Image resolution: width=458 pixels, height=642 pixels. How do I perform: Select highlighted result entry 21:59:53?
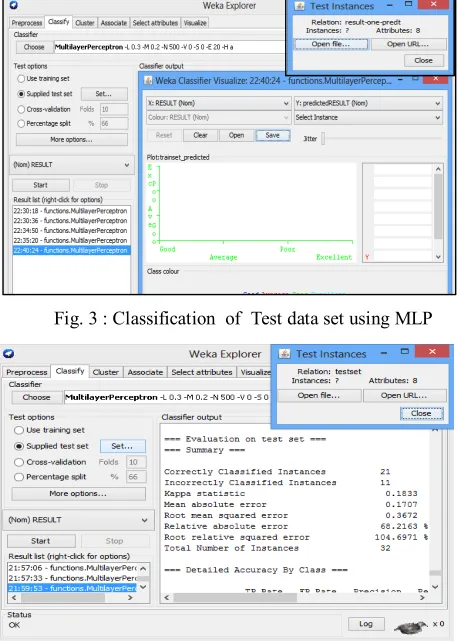[x=72, y=588]
